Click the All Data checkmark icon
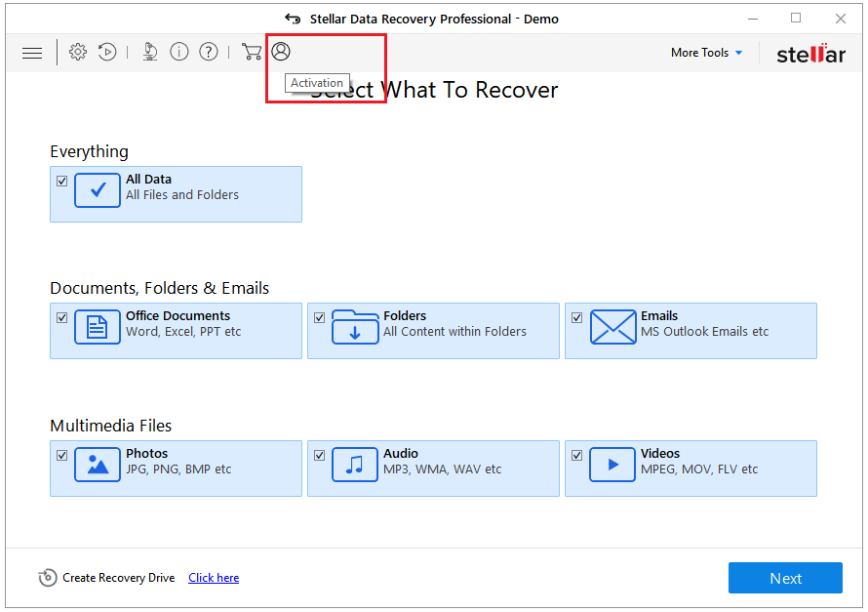Viewport: 868px width, 612px height. (x=98, y=190)
